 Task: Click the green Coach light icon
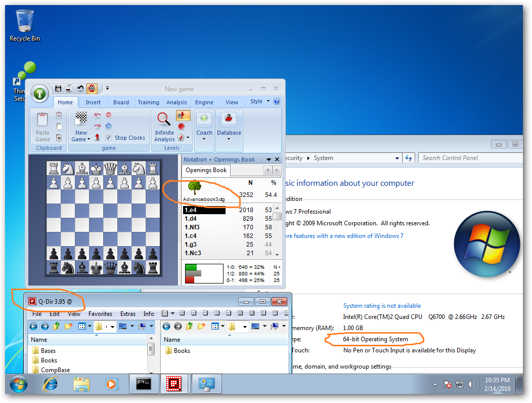(x=204, y=118)
